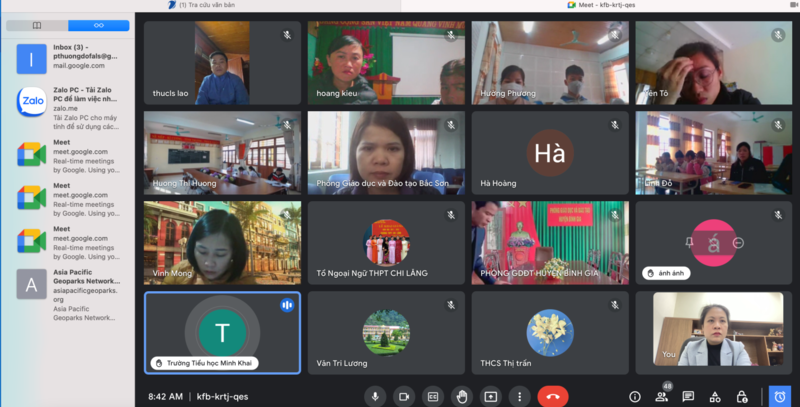This screenshot has width=800, height=407.
Task: Click muted mic icon on THPT CHI LĂNG tile
Action: tap(451, 215)
